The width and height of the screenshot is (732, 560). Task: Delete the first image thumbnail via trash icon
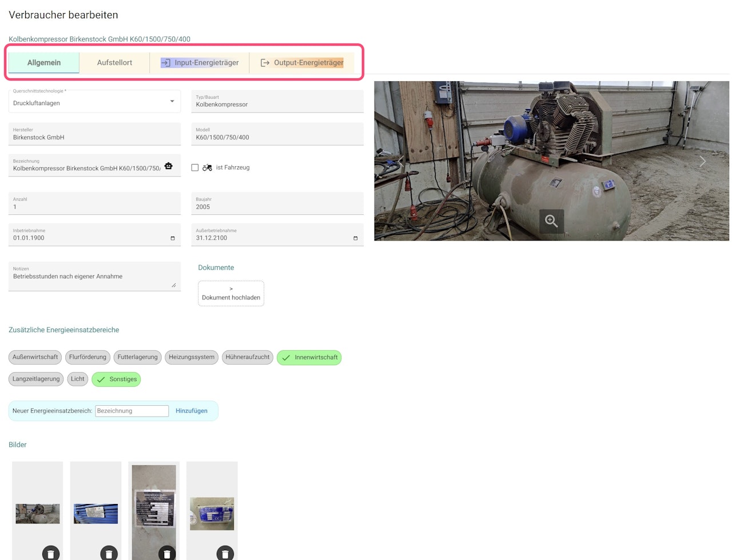click(x=51, y=553)
